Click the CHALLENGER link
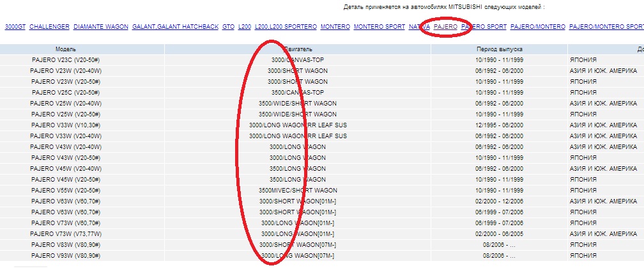This screenshot has height=268, width=644. 49,27
